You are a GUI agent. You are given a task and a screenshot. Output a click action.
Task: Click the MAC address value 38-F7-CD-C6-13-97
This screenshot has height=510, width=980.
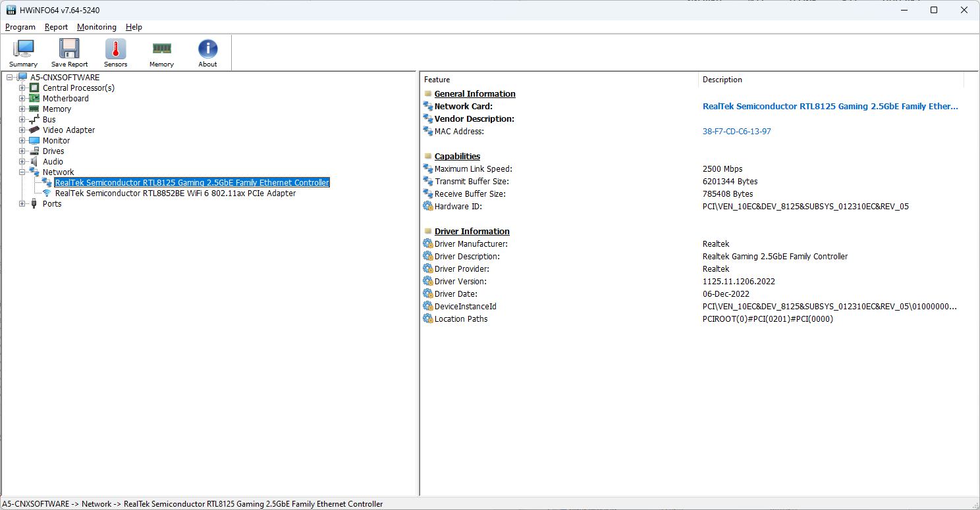(736, 131)
